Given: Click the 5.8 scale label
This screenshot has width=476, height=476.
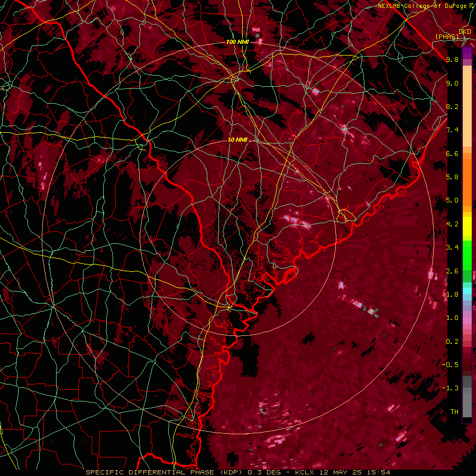Looking at the screenshot, I should [x=452, y=177].
